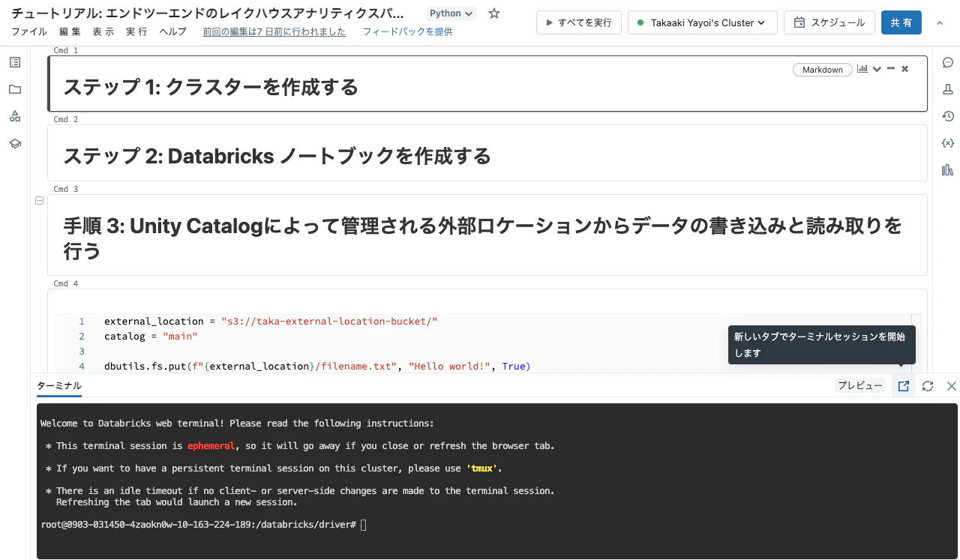Click the external_location code line

point(271,321)
